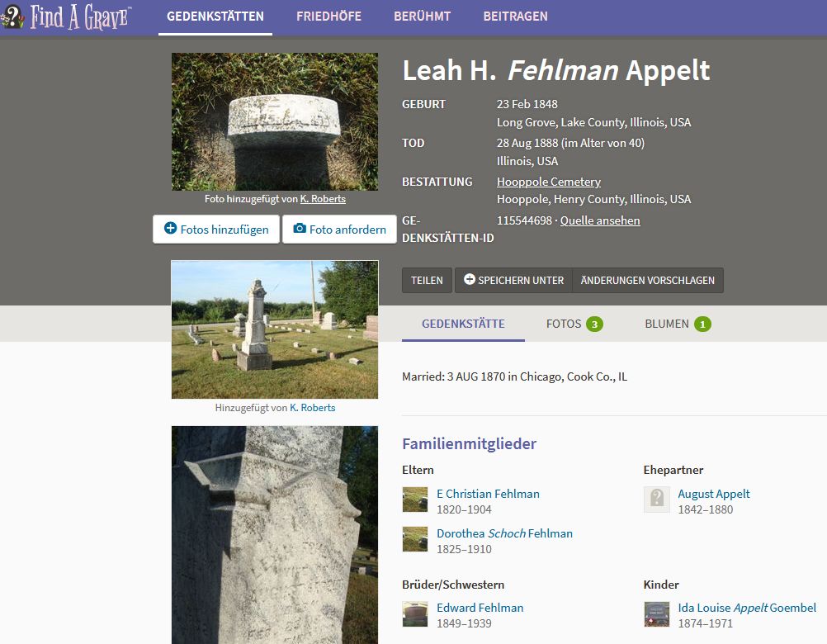This screenshot has width=827, height=644.
Task: Click the plus icon on Fotos hinzufügen
Action: [x=170, y=229]
